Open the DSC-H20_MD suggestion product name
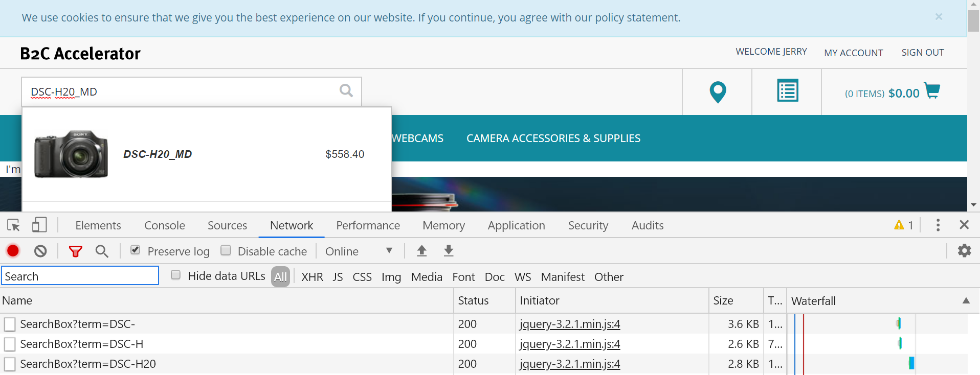Screen dimensions: 980x375 click(x=158, y=154)
